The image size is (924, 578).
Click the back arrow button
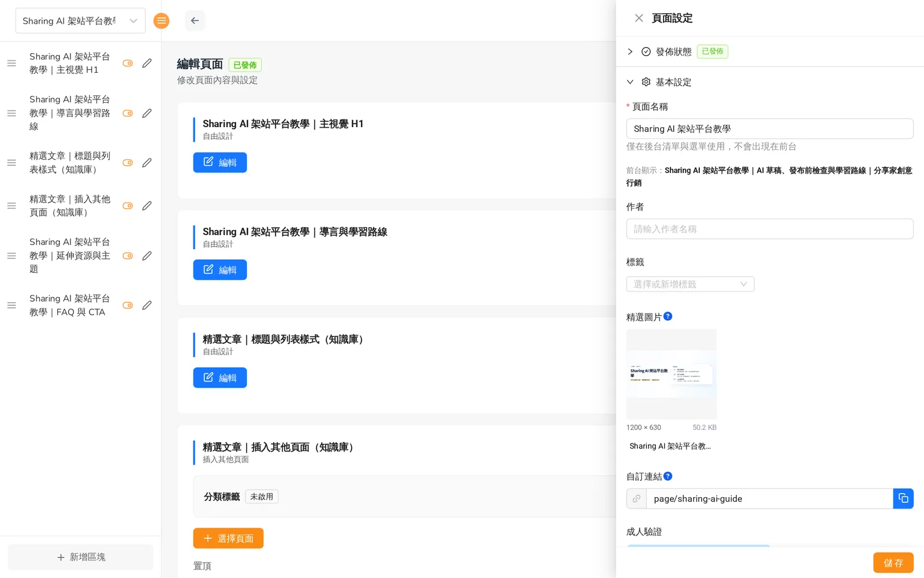coord(195,21)
